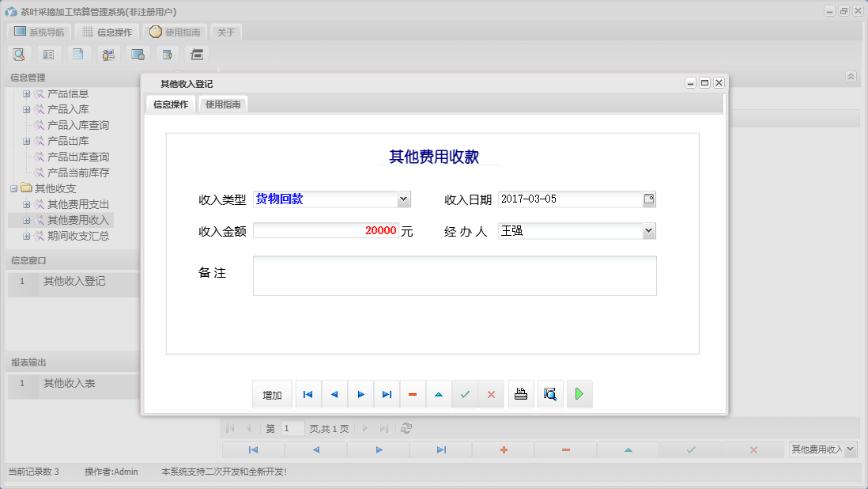Expand the 产品入库 tree node
This screenshot has height=489, width=868.
coord(26,109)
